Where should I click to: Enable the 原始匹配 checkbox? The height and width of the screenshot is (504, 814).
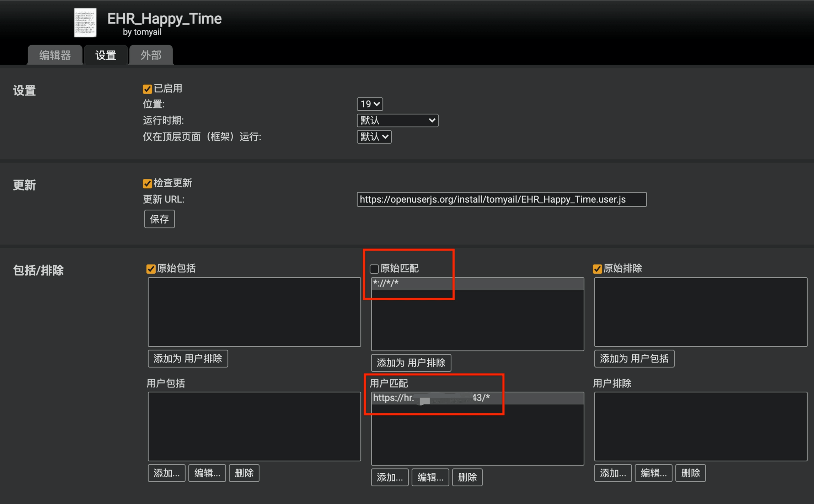click(x=374, y=269)
